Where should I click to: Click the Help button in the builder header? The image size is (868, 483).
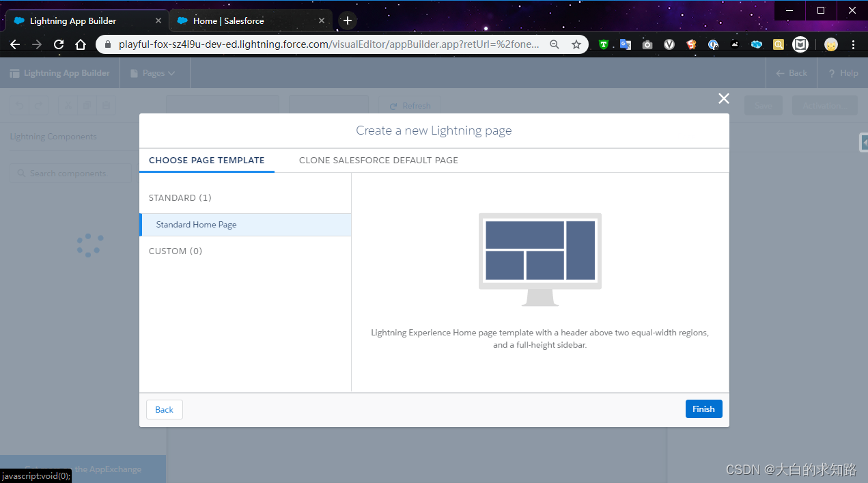point(843,73)
